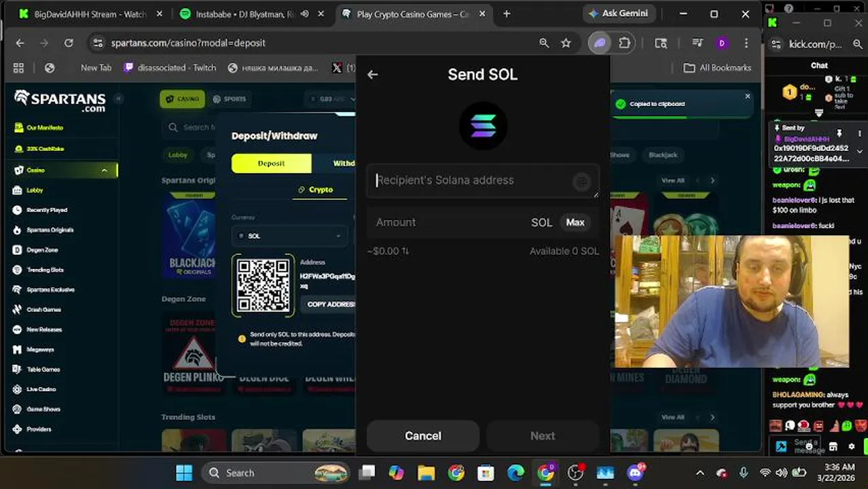Open Spartans Exclusive in the sidebar
The image size is (868, 489).
point(50,290)
